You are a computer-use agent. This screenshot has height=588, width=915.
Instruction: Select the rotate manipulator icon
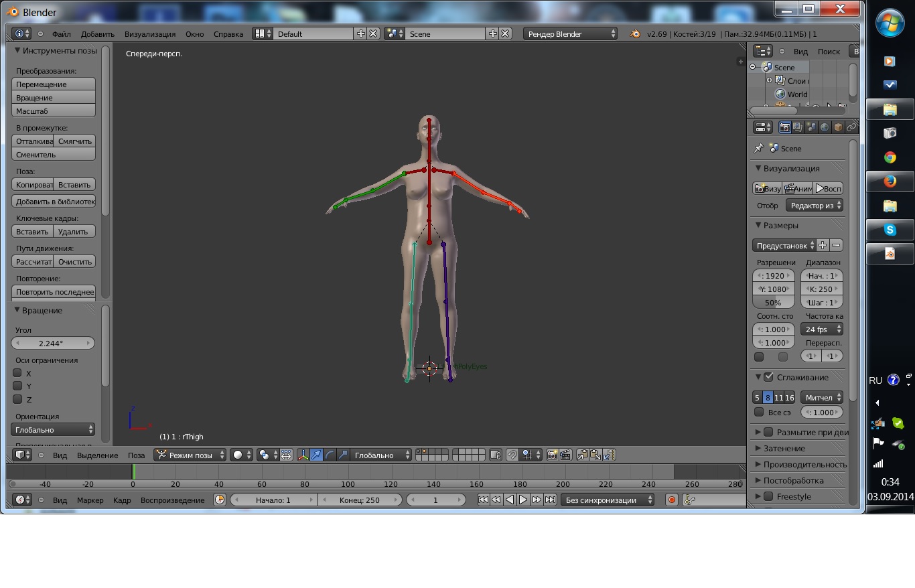[x=330, y=455]
